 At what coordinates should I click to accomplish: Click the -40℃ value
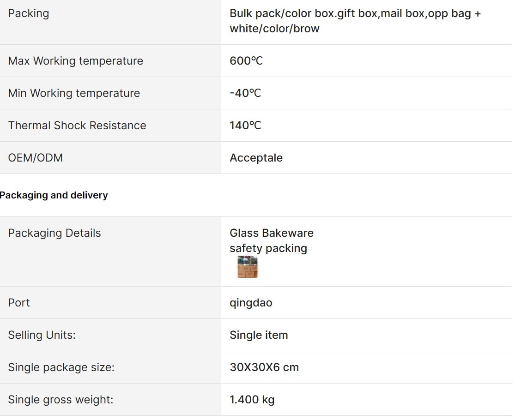pos(245,93)
